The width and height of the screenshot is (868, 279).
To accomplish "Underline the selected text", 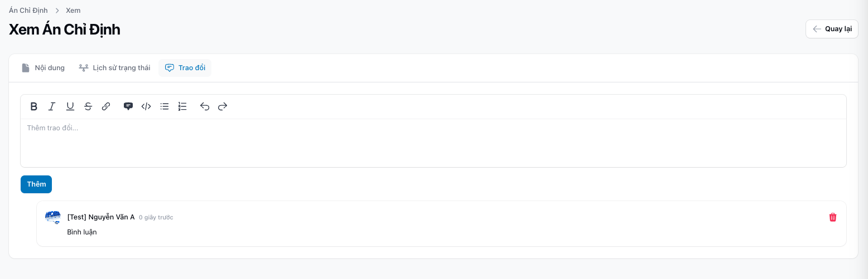I will pyautogui.click(x=70, y=106).
